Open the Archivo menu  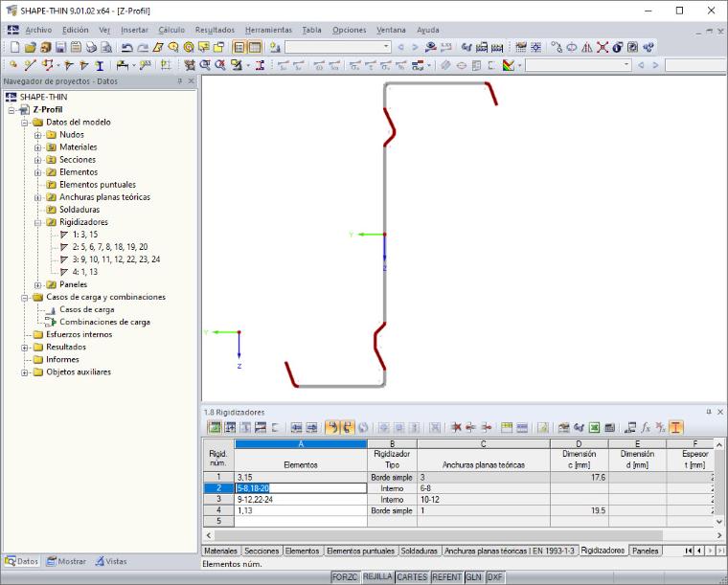38,30
